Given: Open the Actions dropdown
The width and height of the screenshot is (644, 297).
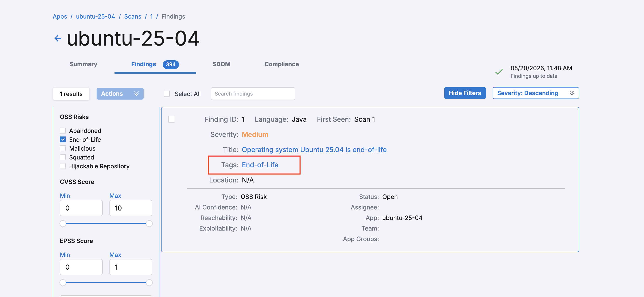Looking at the screenshot, I should pyautogui.click(x=120, y=93).
